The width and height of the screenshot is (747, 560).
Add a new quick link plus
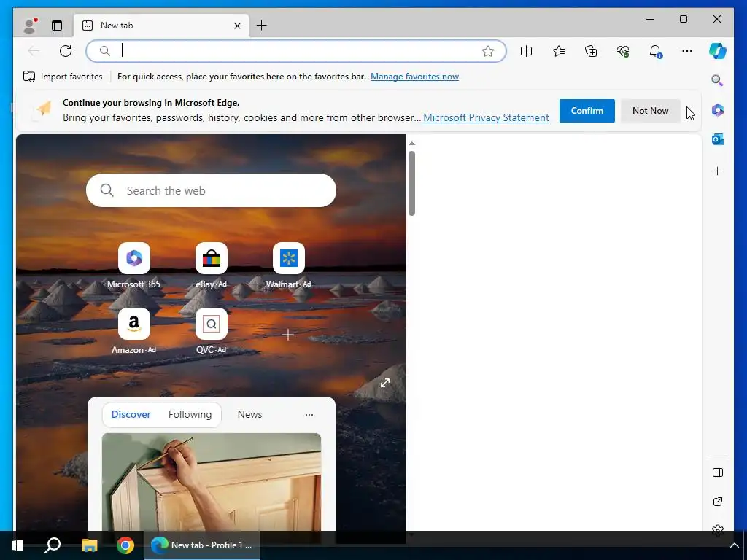(x=287, y=335)
